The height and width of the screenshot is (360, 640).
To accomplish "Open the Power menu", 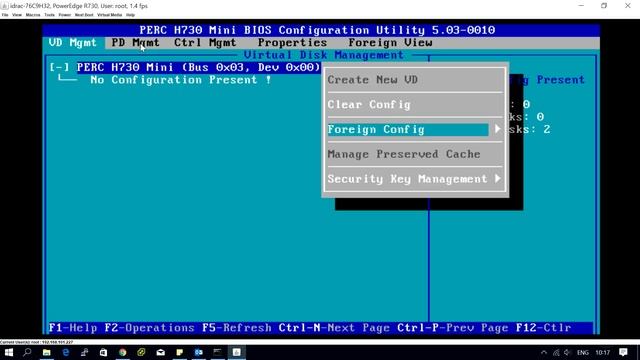I will tap(64, 15).
